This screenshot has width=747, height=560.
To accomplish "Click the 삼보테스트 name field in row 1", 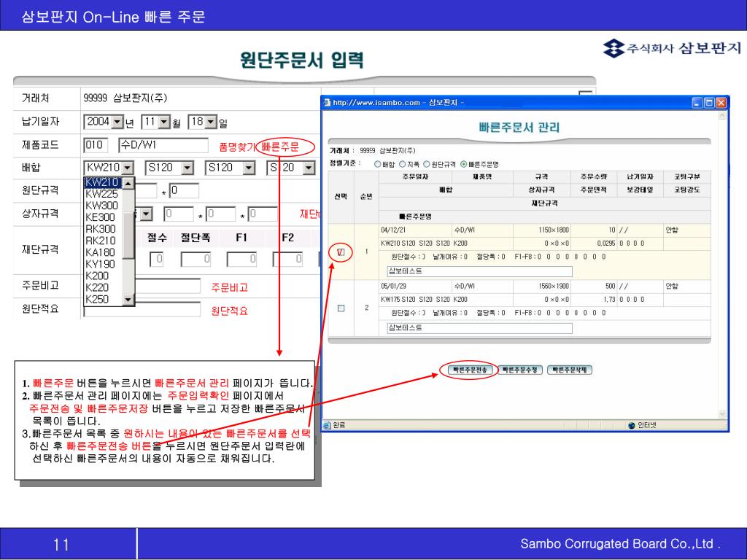I will pos(479,271).
